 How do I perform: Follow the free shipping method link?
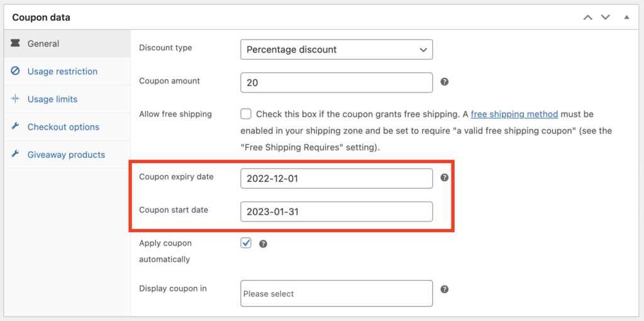coord(514,114)
